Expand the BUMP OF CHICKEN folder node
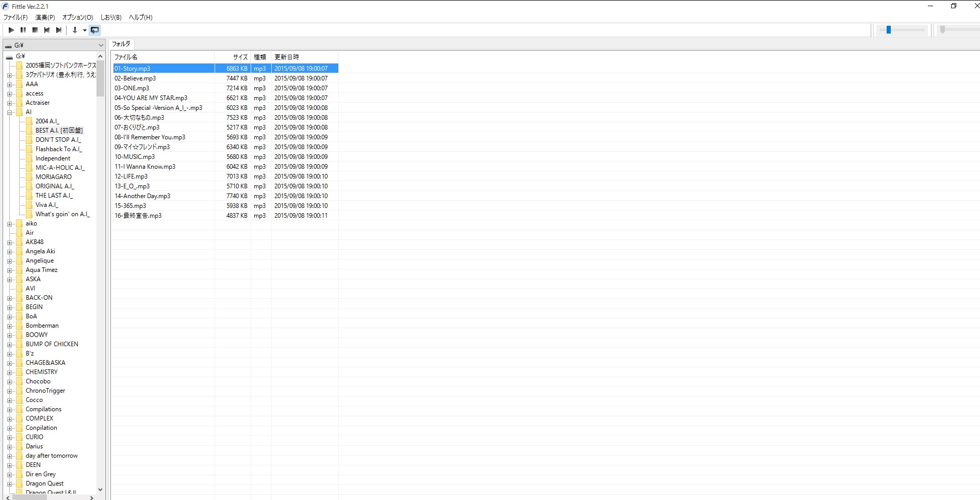This screenshot has width=980, height=500. click(x=9, y=344)
